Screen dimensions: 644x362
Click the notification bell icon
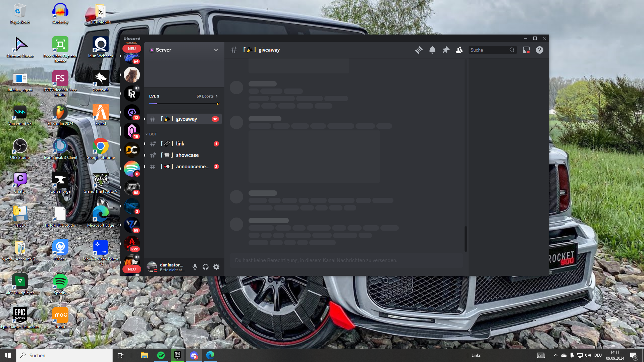click(x=432, y=50)
